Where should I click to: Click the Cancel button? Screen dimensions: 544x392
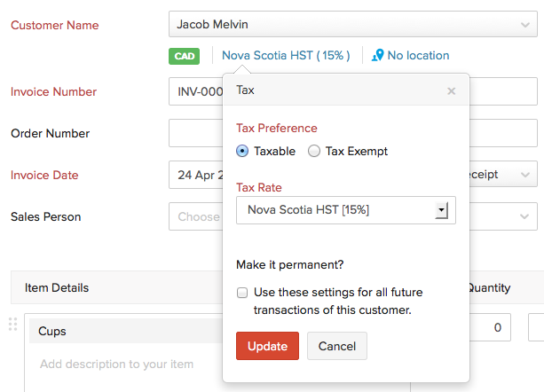(336, 345)
